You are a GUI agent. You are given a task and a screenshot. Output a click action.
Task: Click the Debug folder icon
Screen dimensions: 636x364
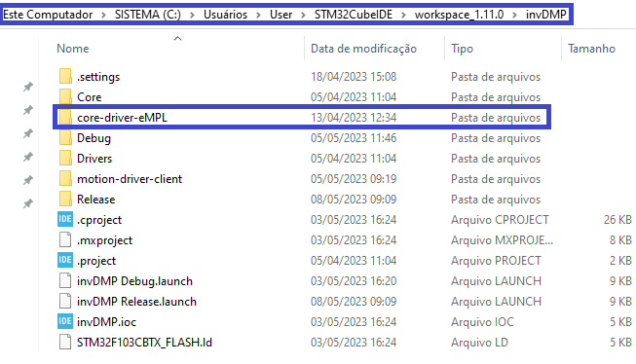(65, 137)
